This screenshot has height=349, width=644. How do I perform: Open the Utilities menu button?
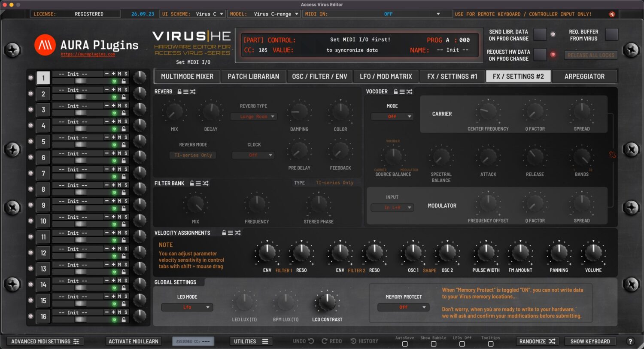(x=251, y=341)
